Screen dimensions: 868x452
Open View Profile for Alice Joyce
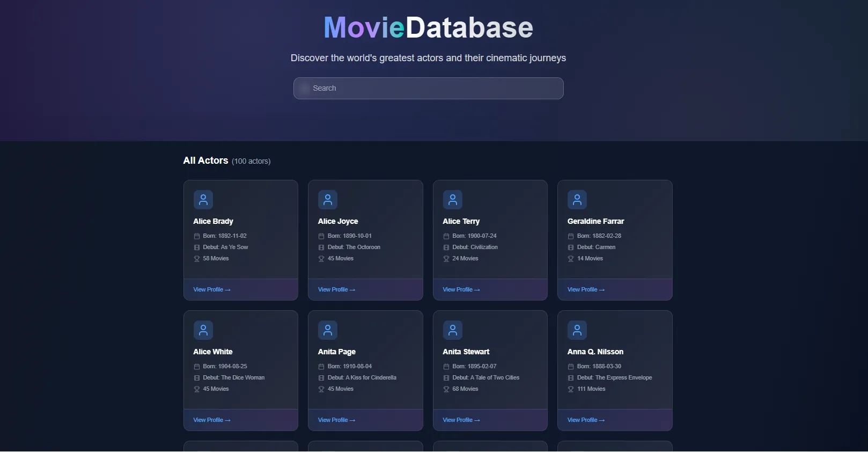click(336, 289)
